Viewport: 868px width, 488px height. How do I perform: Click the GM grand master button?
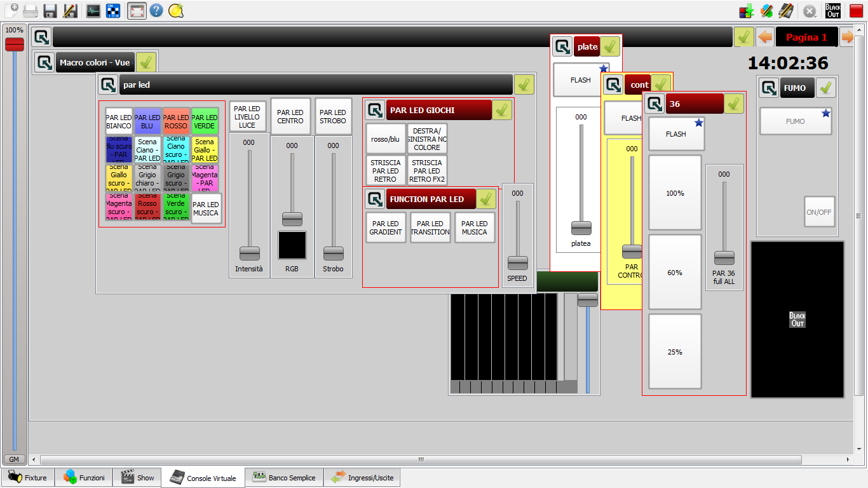point(13,459)
